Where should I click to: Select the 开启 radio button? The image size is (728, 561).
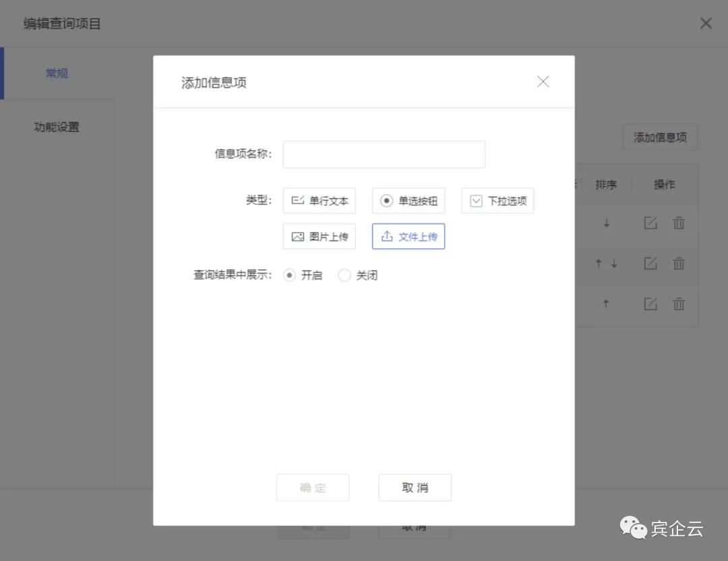coord(290,275)
